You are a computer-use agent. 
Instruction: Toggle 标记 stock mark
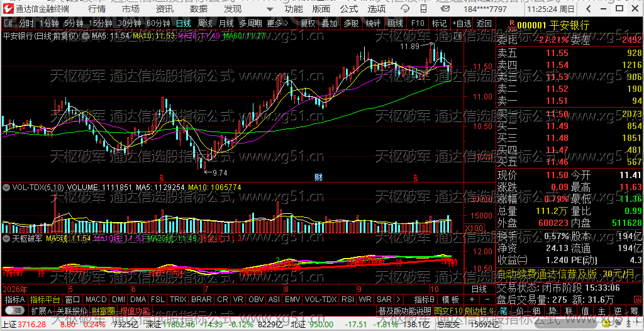point(439,23)
